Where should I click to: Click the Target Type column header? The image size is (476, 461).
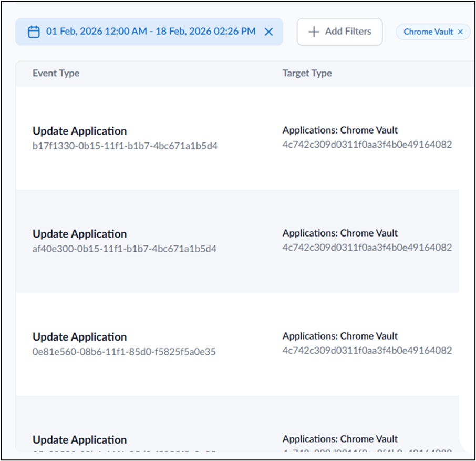pyautogui.click(x=307, y=73)
